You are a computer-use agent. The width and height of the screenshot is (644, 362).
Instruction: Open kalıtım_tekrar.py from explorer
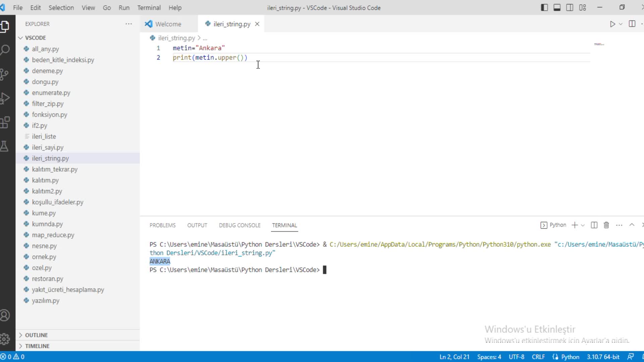tap(55, 169)
